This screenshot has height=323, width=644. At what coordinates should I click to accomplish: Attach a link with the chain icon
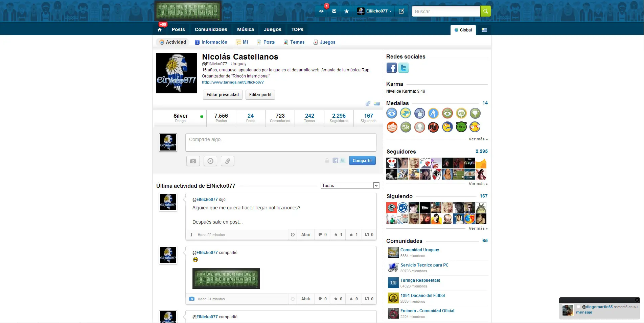coord(228,161)
